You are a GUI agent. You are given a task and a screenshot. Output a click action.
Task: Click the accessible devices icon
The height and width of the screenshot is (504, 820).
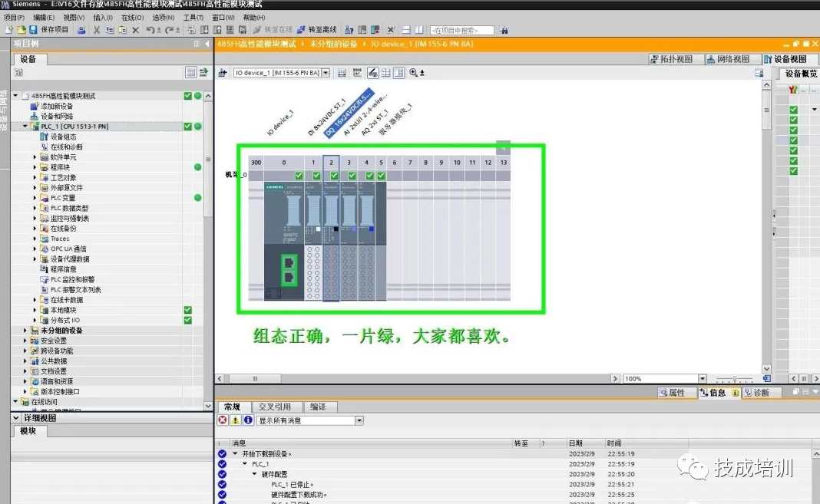349,30
